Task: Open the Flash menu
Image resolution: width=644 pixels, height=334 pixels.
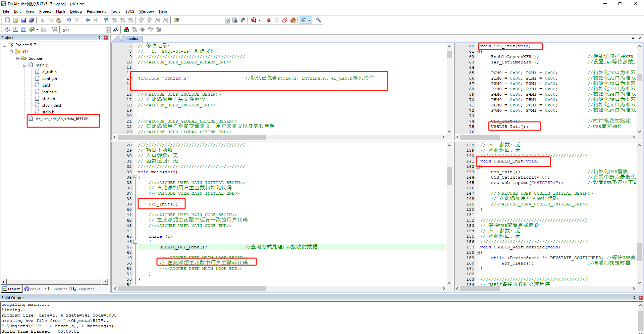Action: point(60,11)
